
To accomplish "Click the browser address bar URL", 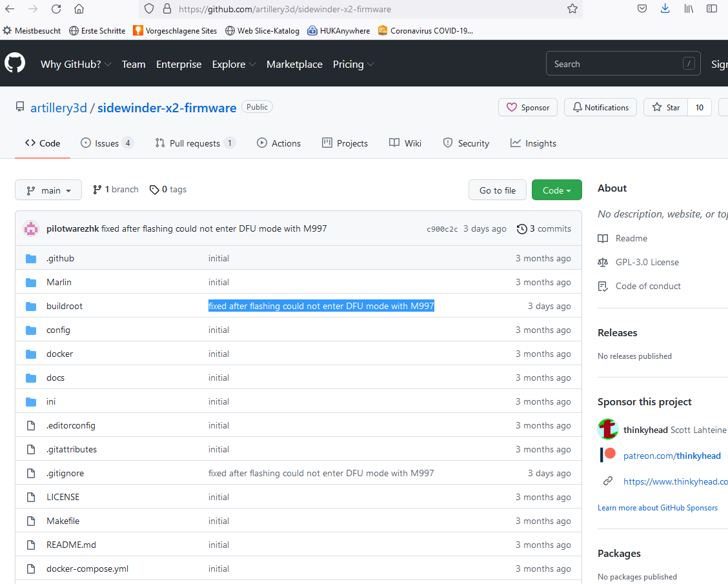I will (285, 9).
